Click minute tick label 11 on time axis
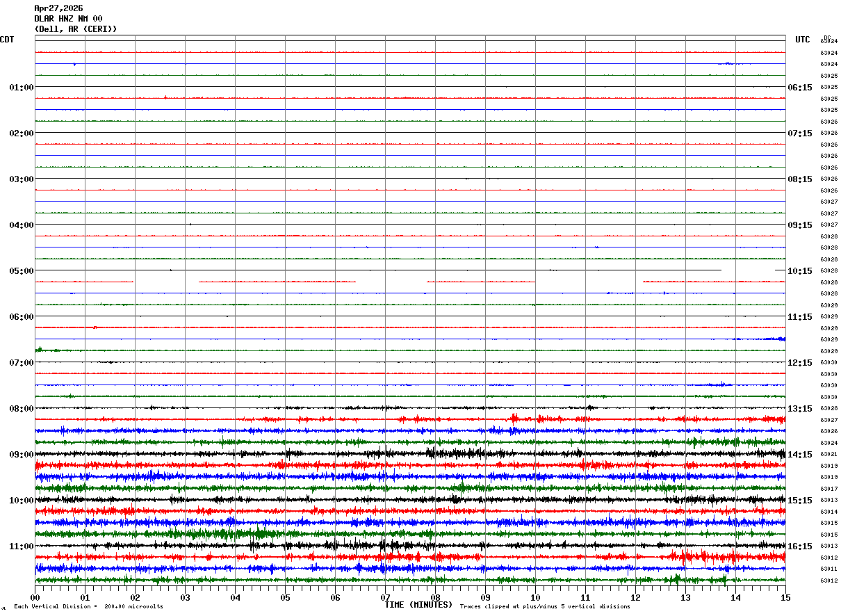This screenshot has height=616, width=841. [x=585, y=597]
